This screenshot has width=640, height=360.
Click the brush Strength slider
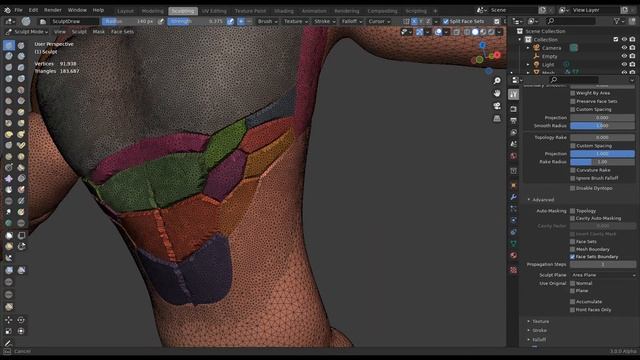pos(196,21)
